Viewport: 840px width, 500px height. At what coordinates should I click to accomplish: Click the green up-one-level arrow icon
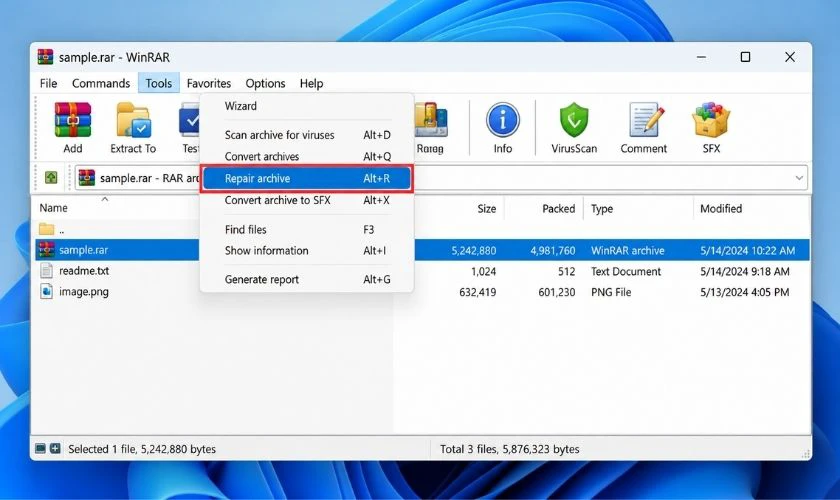click(x=51, y=177)
